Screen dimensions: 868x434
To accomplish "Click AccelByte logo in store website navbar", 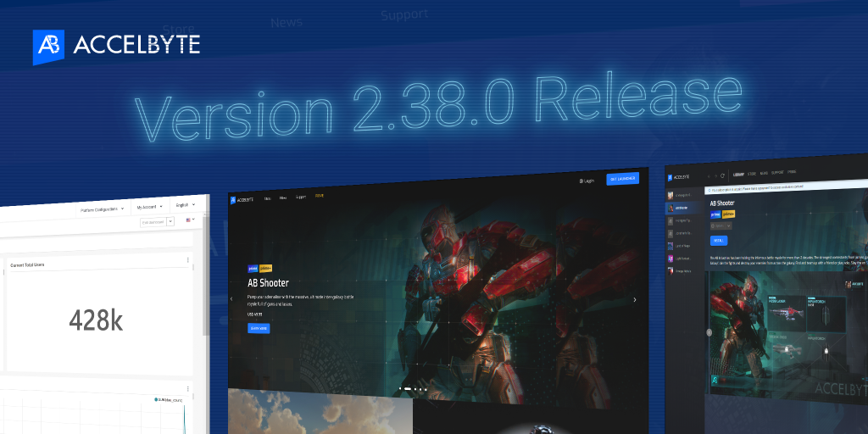I will tap(242, 200).
